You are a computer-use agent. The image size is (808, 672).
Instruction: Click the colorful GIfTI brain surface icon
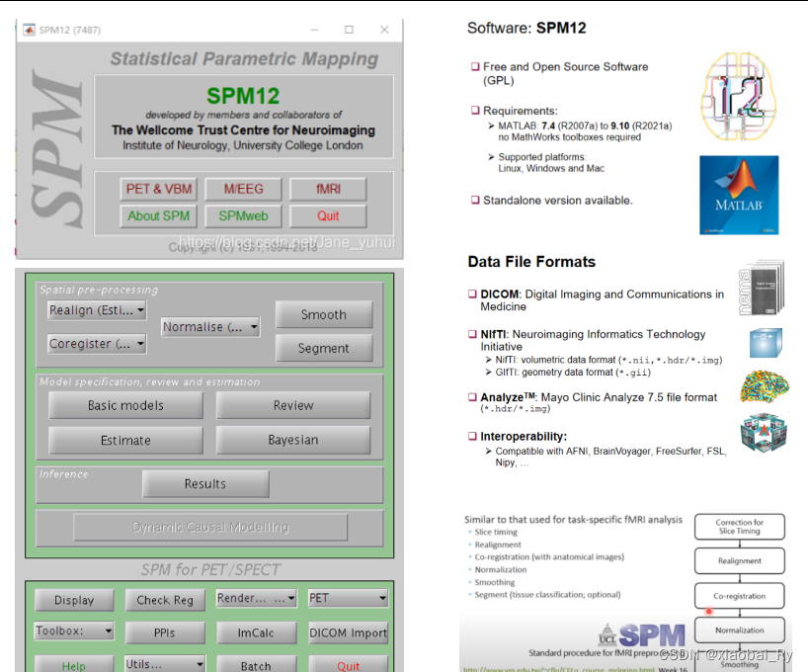pos(765,386)
